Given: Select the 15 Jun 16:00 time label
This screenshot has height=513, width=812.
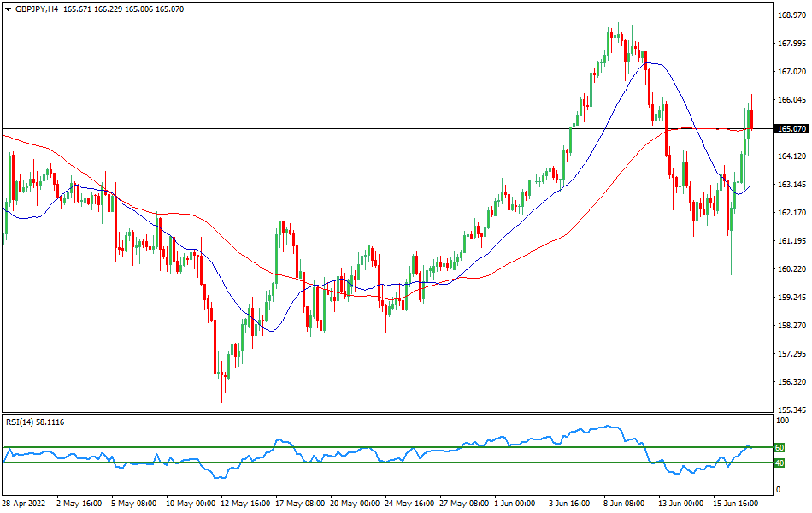Looking at the screenshot, I should tap(737, 504).
